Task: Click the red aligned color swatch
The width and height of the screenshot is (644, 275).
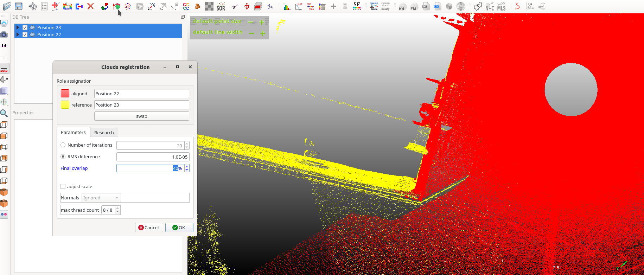Action: 65,93
